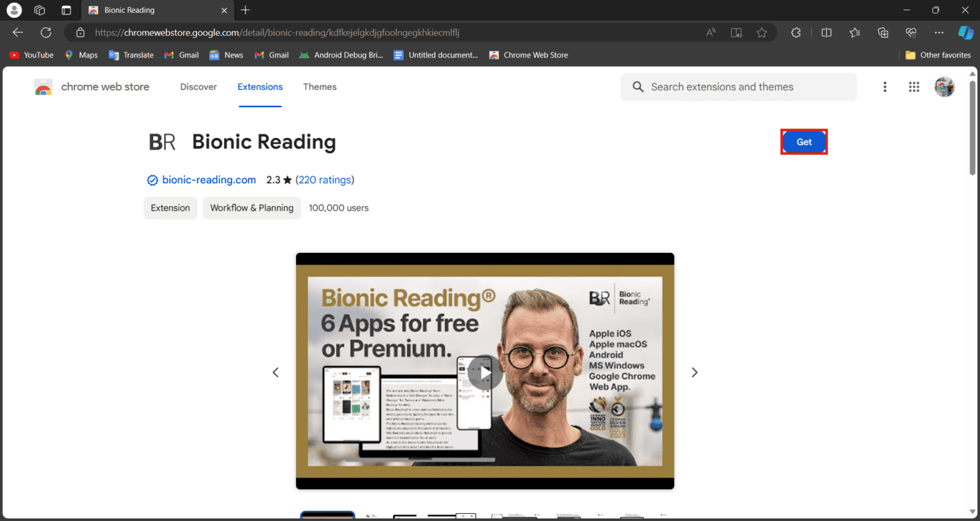Image resolution: width=980 pixels, height=521 pixels.
Task: Switch to the Themes tab
Action: point(320,87)
